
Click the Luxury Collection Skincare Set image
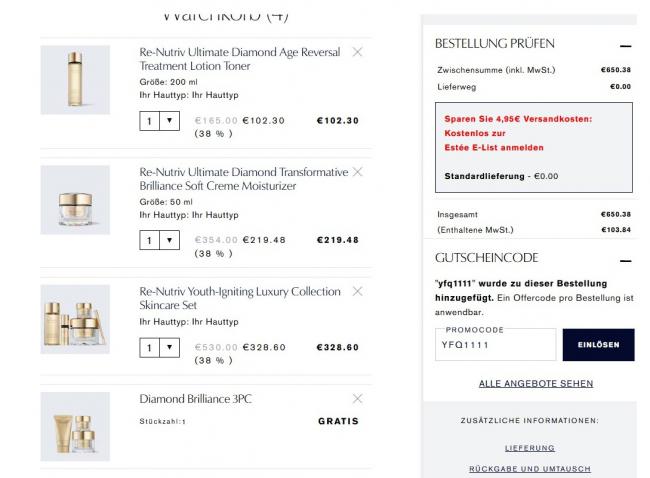[75, 320]
